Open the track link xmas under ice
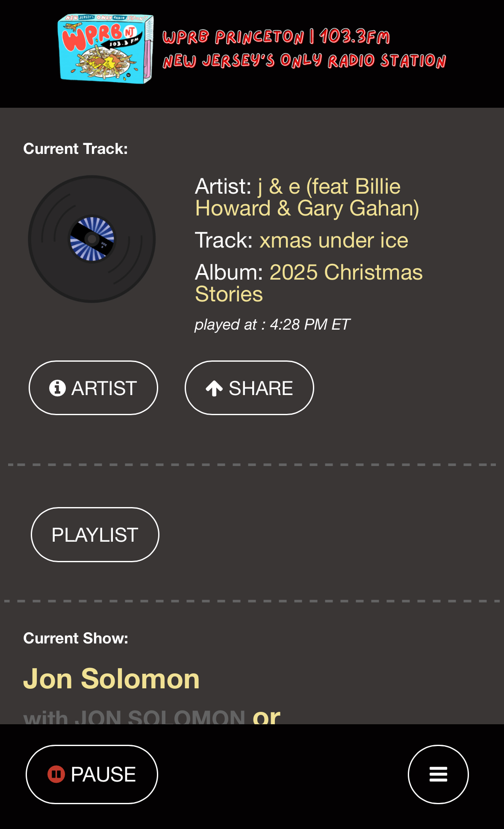504x829 pixels. pyautogui.click(x=333, y=240)
